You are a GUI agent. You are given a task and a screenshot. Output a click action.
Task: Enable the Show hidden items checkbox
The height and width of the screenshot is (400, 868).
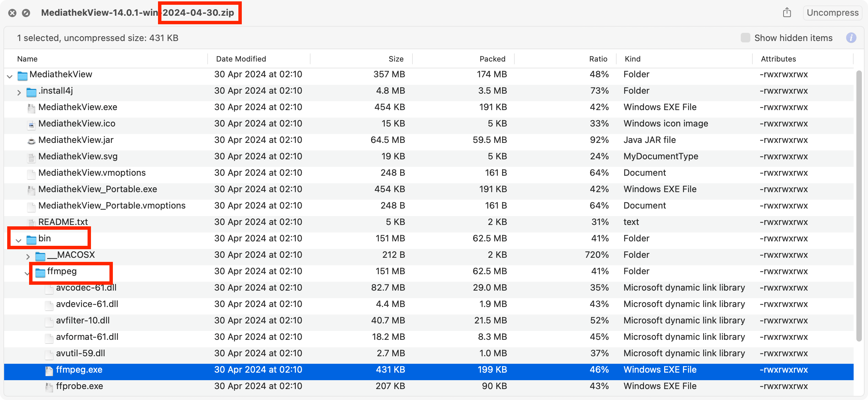coord(745,38)
